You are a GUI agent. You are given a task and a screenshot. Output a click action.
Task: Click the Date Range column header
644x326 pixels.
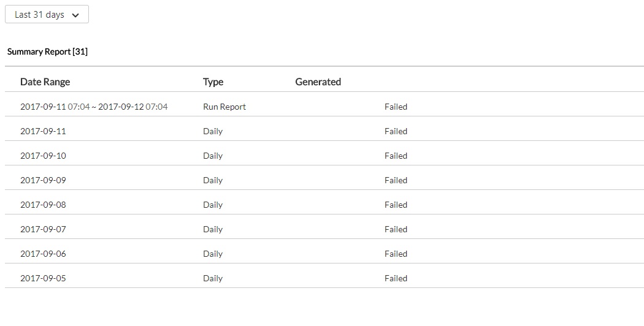point(45,81)
